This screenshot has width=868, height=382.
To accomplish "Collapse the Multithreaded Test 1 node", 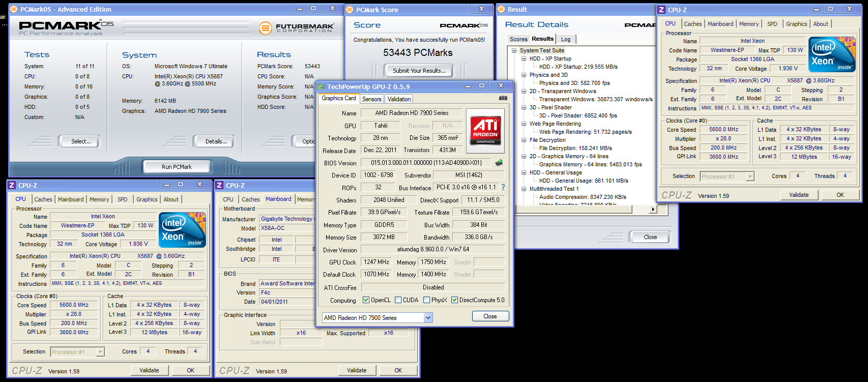I will click(x=524, y=189).
